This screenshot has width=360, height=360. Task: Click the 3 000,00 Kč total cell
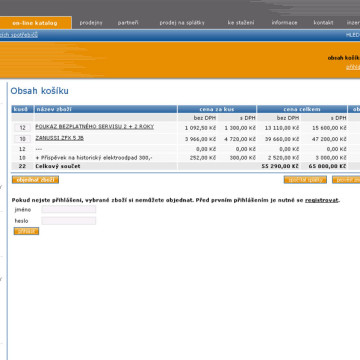pyautogui.click(x=330, y=158)
